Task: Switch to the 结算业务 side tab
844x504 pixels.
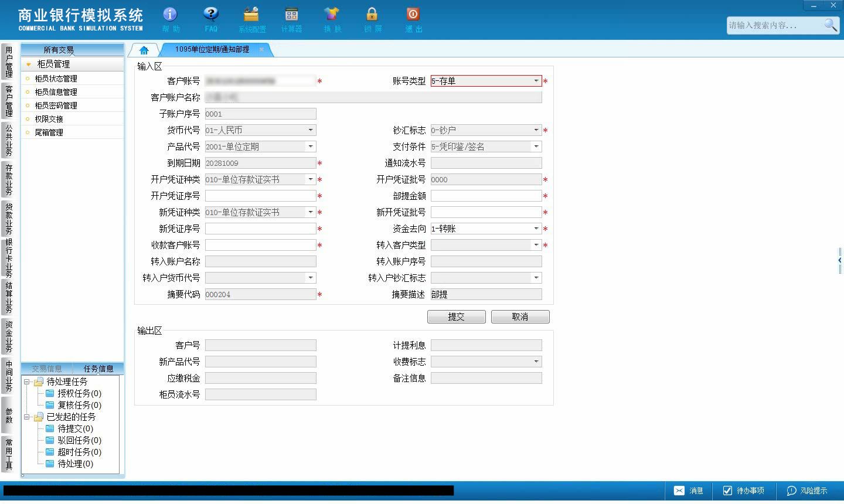Action: pos(9,298)
